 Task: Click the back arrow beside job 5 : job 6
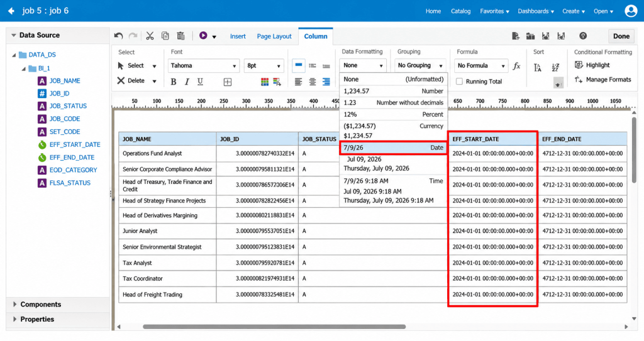[x=11, y=11]
